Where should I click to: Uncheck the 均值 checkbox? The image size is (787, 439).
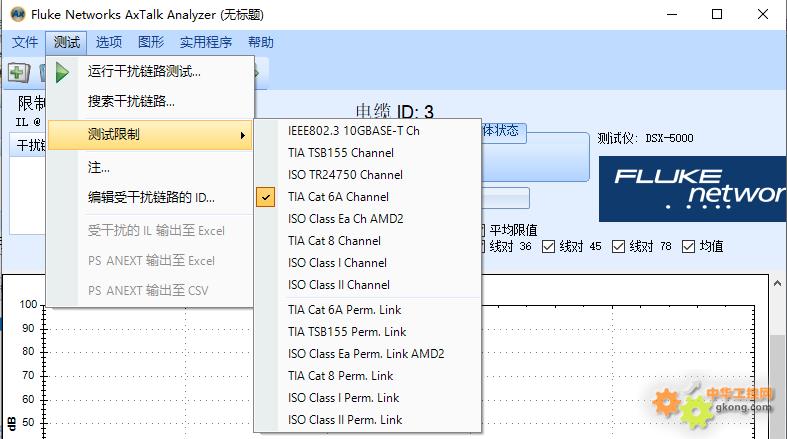690,247
